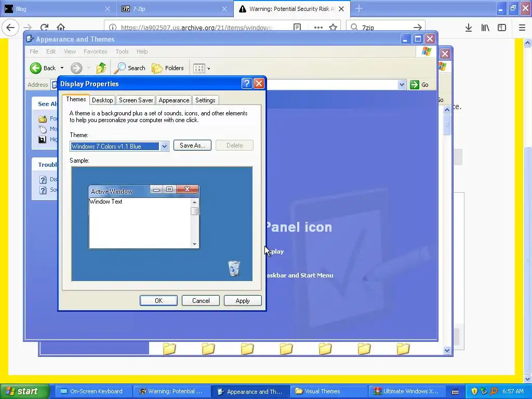532x399 pixels.
Task: Expand the Address bar dropdown arrow
Action: pyautogui.click(x=402, y=85)
